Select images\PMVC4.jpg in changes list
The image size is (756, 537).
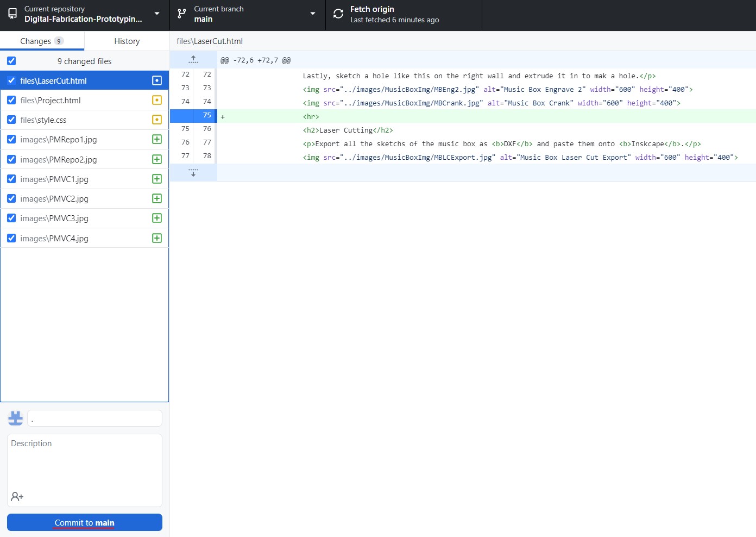(x=84, y=238)
